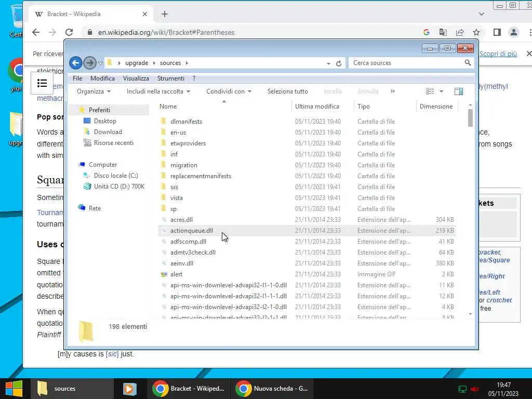
Task: Open recent locations dropdown arrow
Action: pos(100,63)
